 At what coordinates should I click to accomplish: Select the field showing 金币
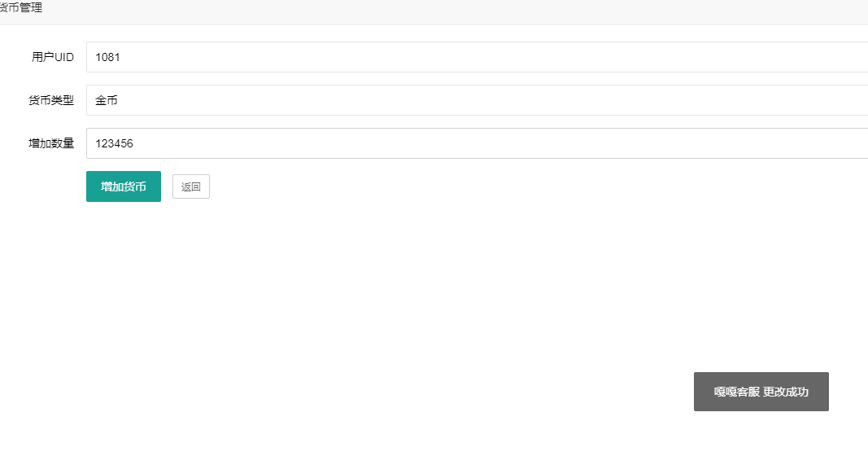click(477, 100)
